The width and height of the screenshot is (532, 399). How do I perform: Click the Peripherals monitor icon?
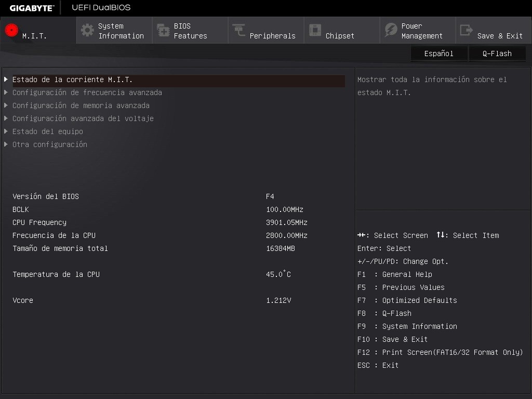238,30
